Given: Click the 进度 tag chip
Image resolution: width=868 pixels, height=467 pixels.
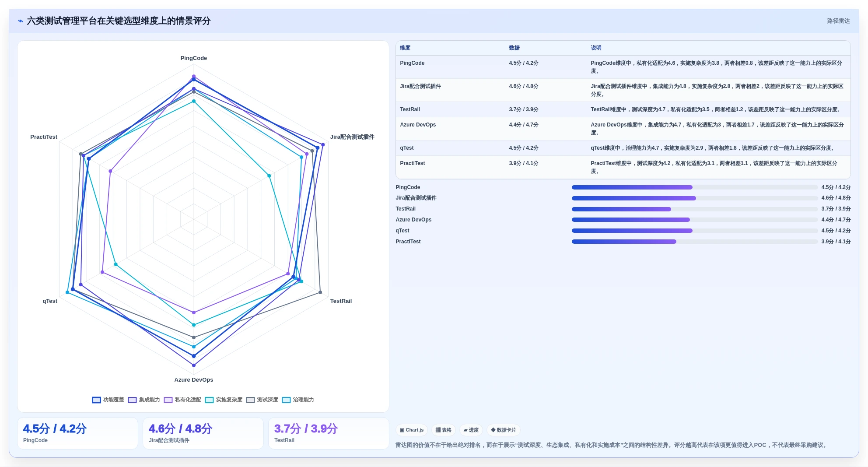Looking at the screenshot, I should [471, 430].
